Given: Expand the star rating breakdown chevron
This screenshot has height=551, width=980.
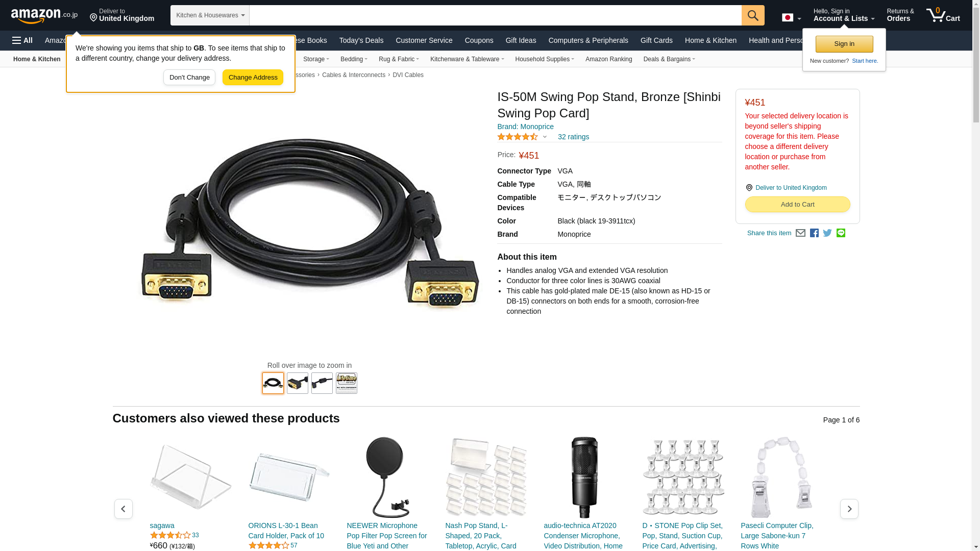Looking at the screenshot, I should point(545,137).
